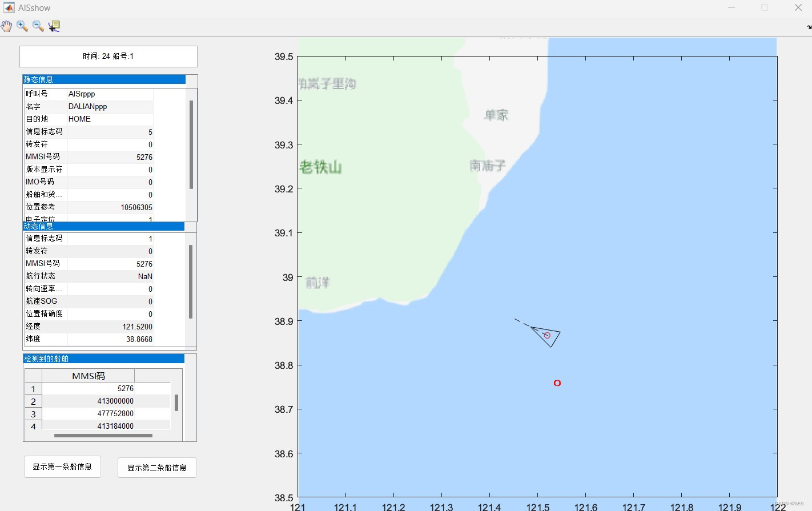The height and width of the screenshot is (511, 812).
Task: Click the 时间: 24 船号:1 display field
Action: [108, 56]
